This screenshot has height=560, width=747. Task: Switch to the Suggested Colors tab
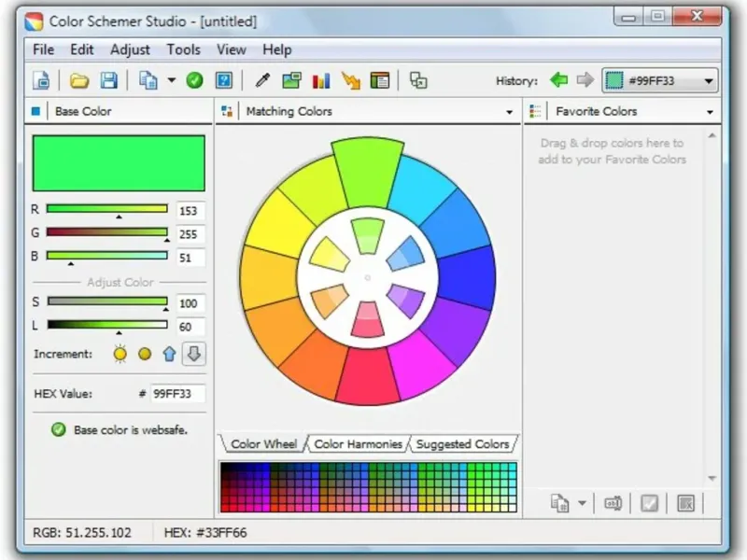click(x=462, y=444)
